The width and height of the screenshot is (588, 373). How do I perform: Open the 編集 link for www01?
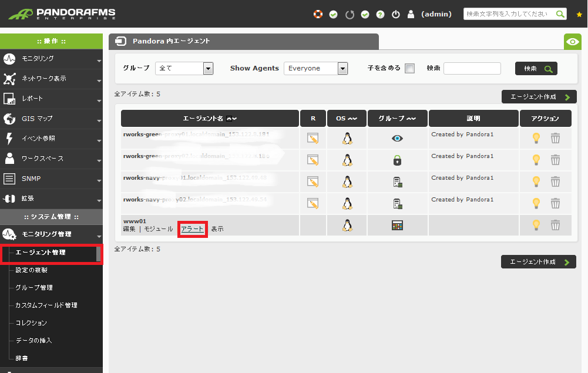129,228
